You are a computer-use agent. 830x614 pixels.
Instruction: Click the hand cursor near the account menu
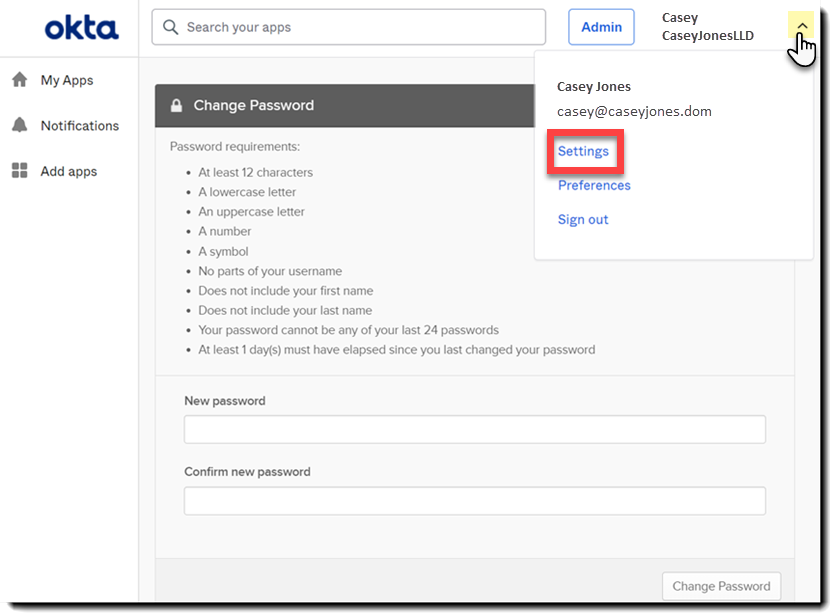(x=803, y=45)
